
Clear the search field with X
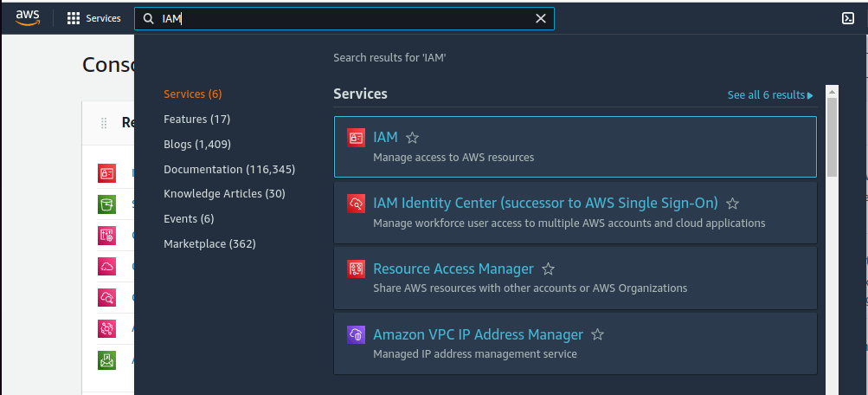(541, 19)
